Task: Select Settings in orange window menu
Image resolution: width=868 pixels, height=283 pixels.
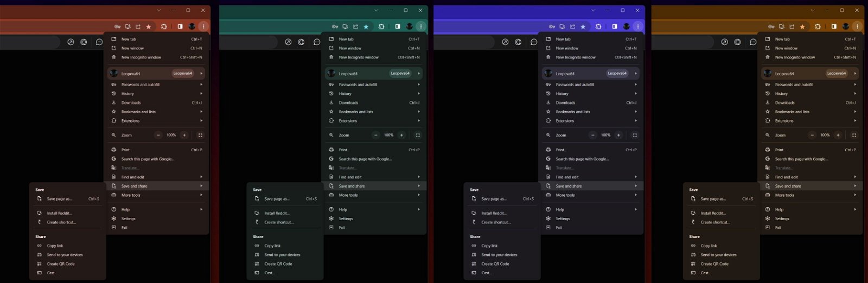Action: tap(810, 218)
